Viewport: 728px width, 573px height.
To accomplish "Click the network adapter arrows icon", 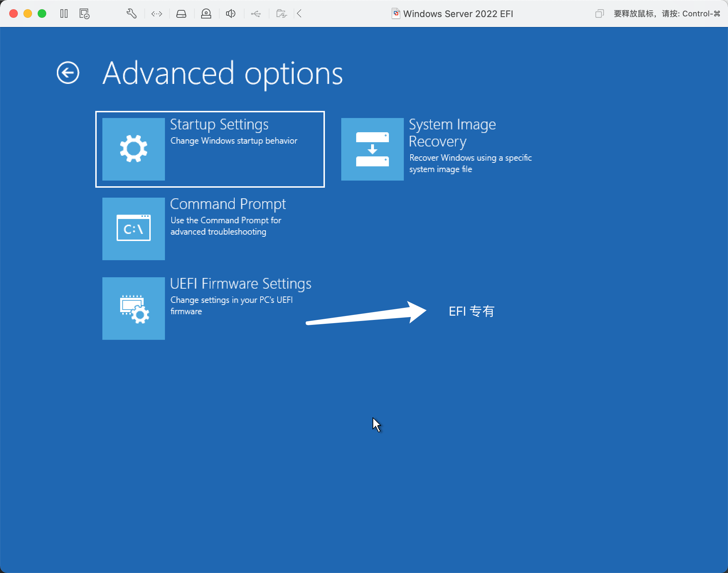I will tap(157, 14).
